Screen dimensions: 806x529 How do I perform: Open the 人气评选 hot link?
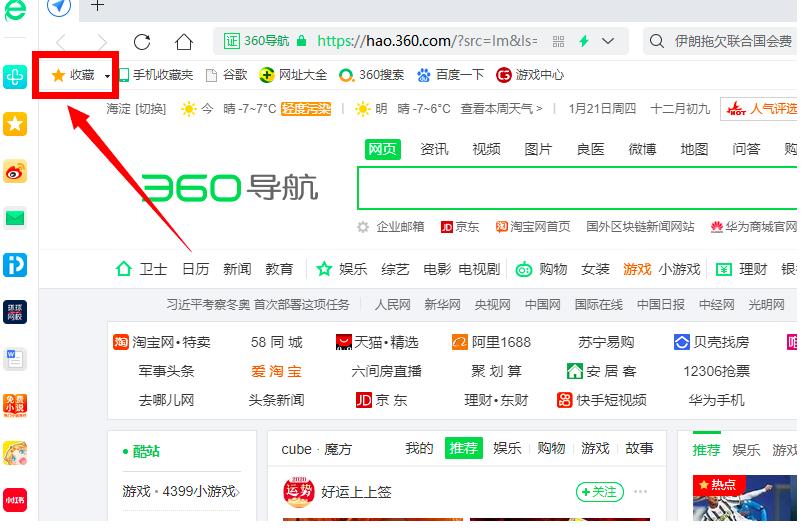pos(760,108)
